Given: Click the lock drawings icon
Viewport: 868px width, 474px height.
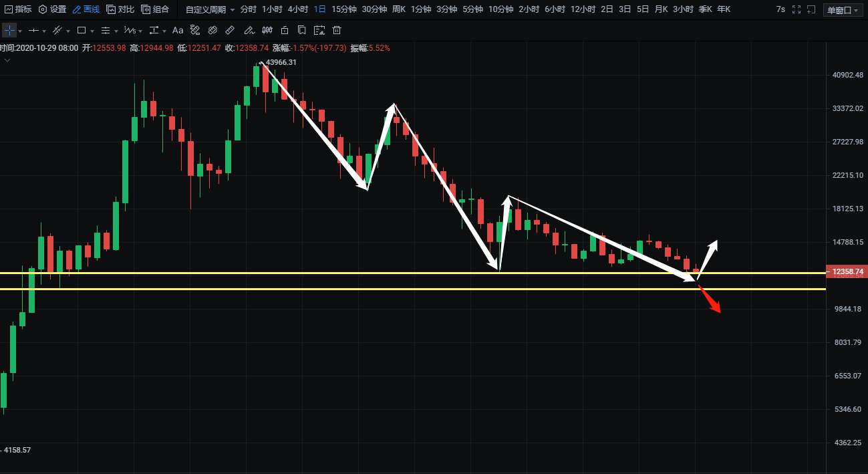Looking at the screenshot, I should click(285, 31).
